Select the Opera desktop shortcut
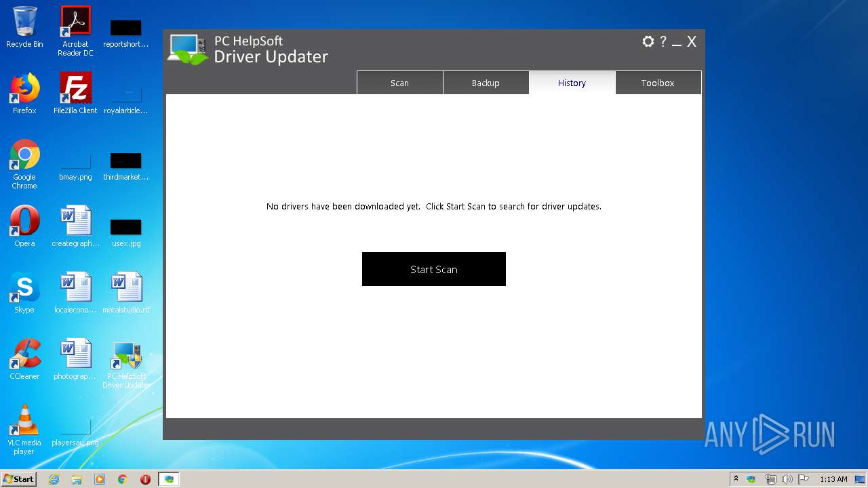The width and height of the screenshot is (868, 488). coord(24,226)
